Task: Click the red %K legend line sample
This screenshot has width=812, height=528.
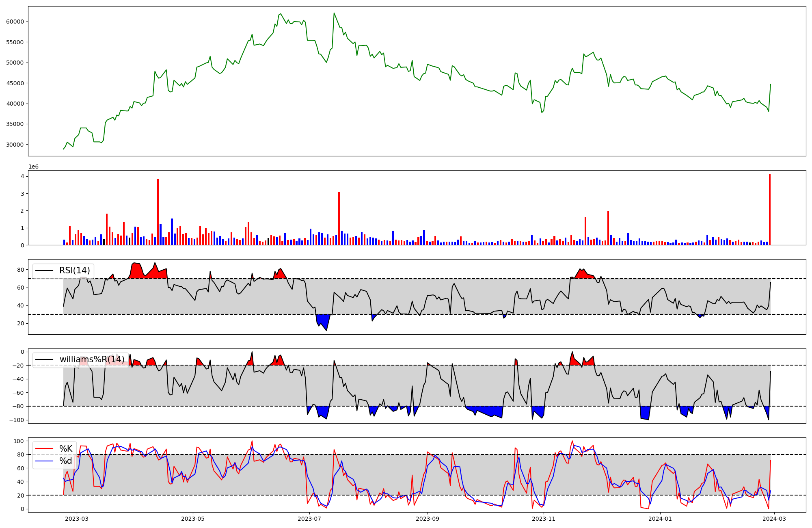Action: 44,449
